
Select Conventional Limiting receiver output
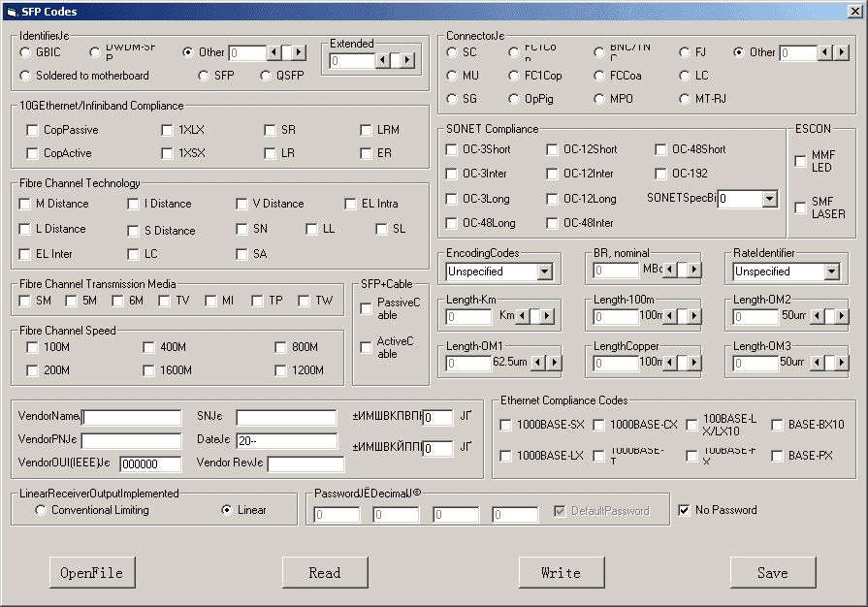[x=41, y=510]
